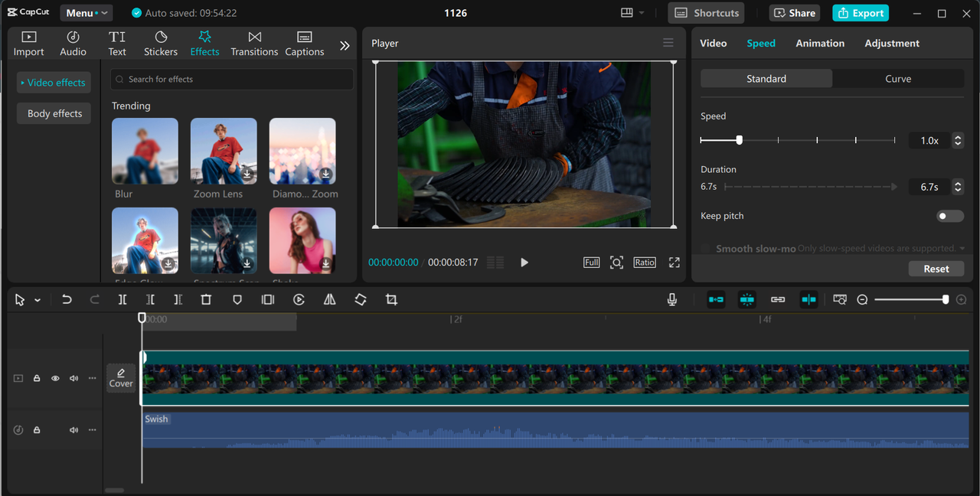Screen dimensions: 980x496
Task: Click the speed value 1.0x field
Action: click(929, 141)
